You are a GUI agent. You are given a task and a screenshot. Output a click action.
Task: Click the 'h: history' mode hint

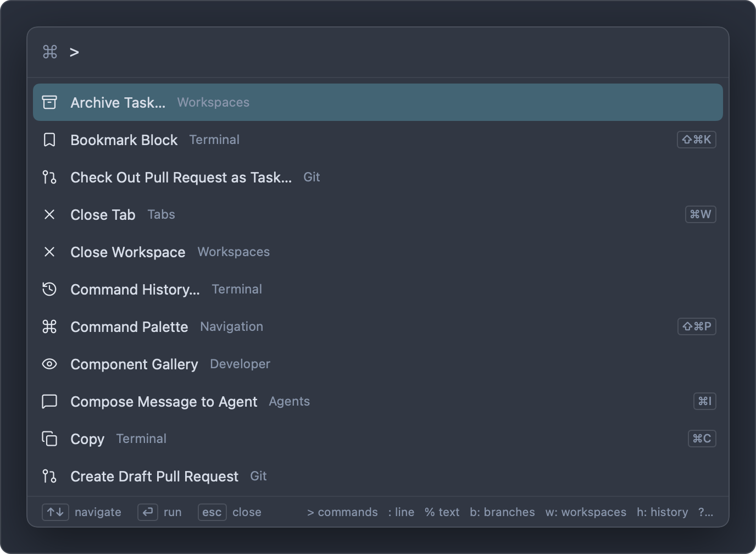point(662,512)
